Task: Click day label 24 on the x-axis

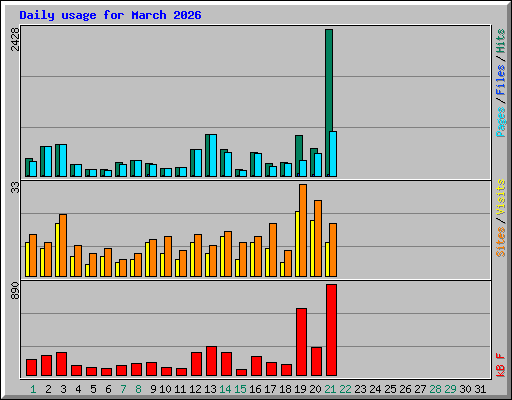Action: point(375,389)
